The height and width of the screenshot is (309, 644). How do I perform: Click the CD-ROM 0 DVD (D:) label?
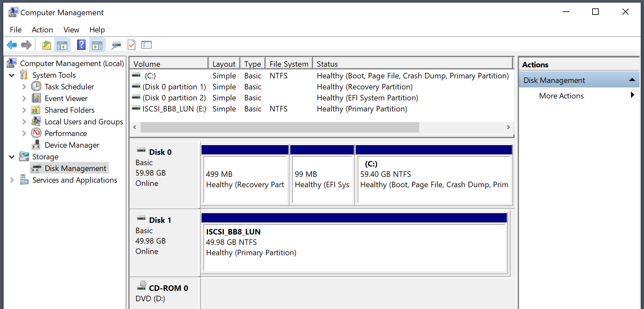[165, 293]
